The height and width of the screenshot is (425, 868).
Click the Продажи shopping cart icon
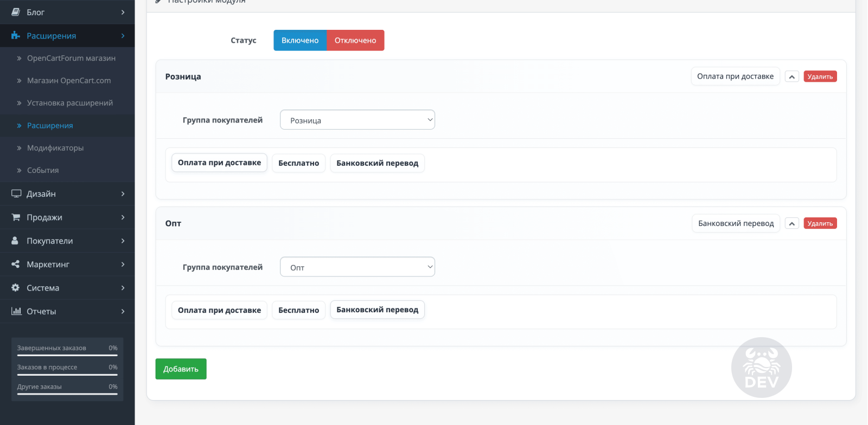pos(16,217)
